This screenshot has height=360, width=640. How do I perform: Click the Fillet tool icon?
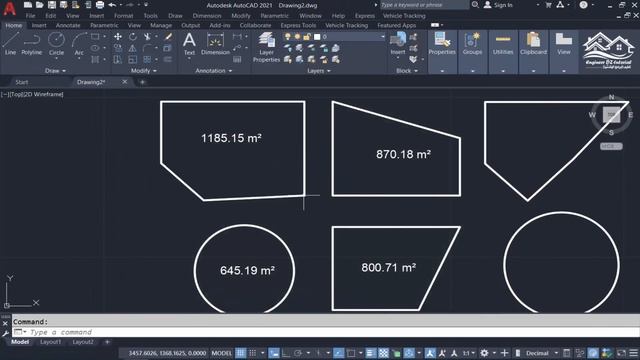(147, 48)
